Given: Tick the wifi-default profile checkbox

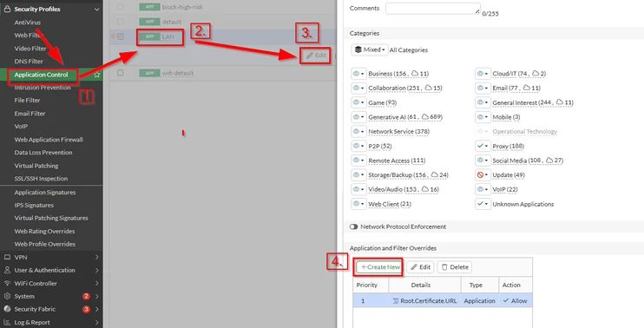Looking at the screenshot, I should tap(120, 73).
